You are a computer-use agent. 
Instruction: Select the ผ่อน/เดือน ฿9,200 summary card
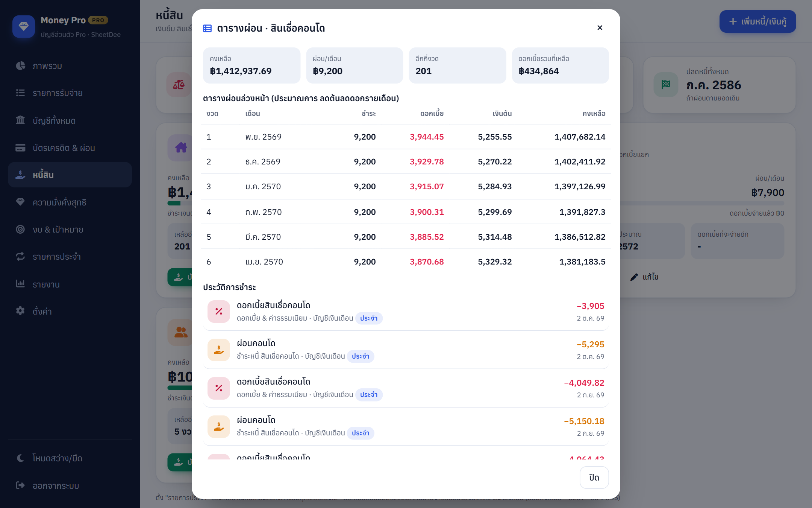[354, 65]
